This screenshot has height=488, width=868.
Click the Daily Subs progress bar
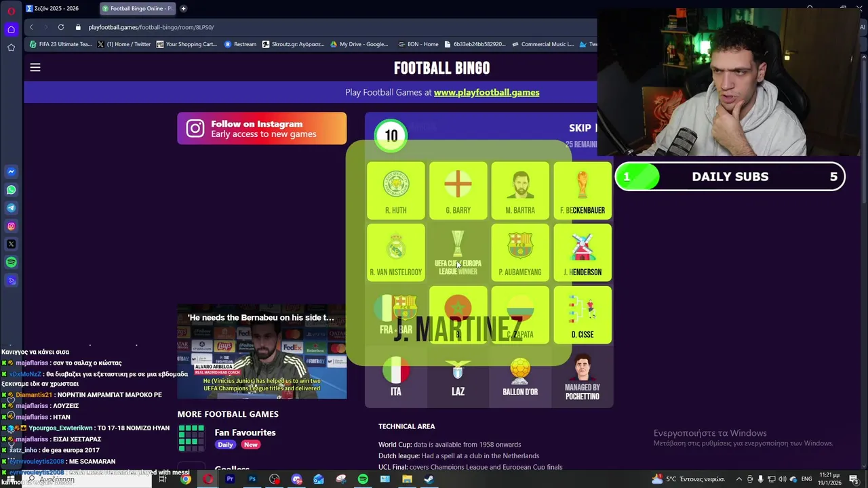(730, 177)
